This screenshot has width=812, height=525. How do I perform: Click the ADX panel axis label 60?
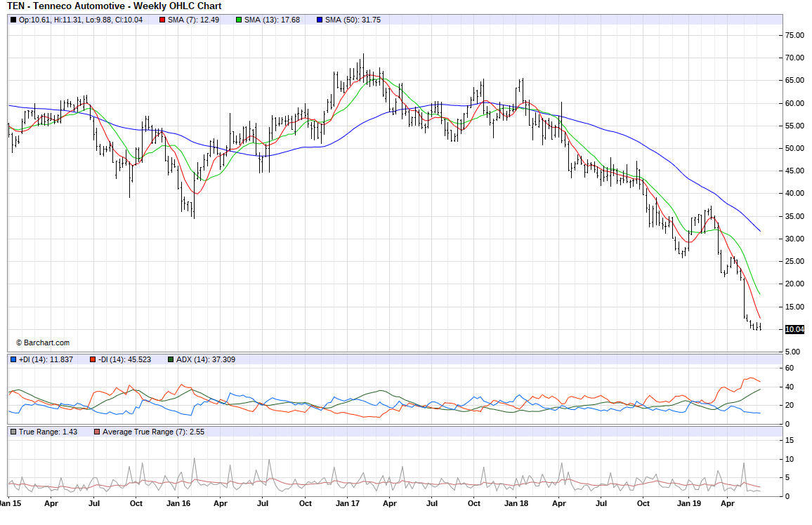pyautogui.click(x=790, y=368)
